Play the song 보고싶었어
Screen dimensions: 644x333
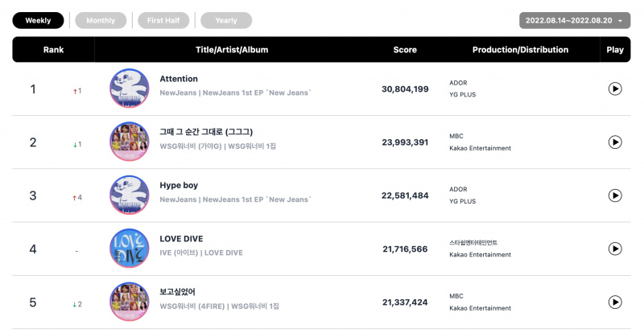(x=615, y=302)
